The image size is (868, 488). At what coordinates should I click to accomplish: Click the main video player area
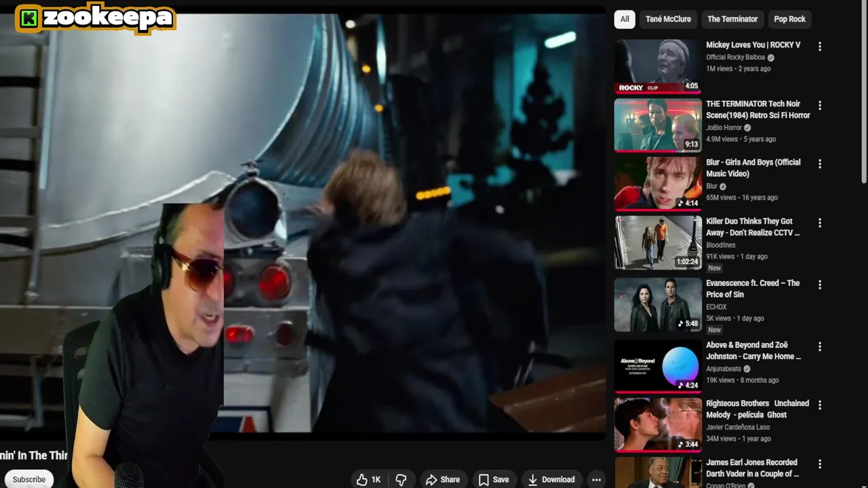pyautogui.click(x=302, y=224)
